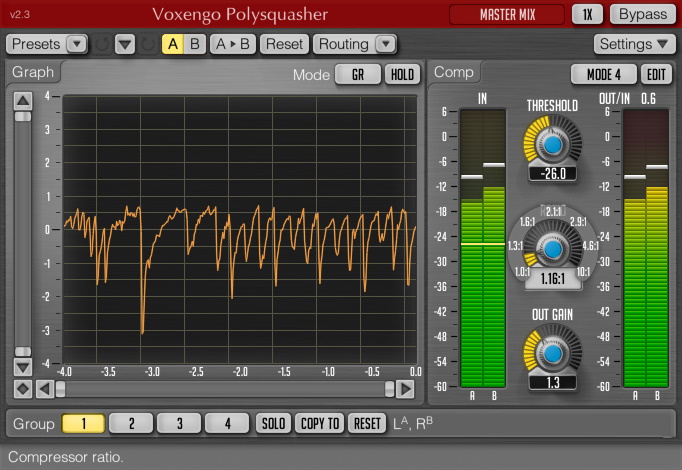Click the Ratio knob
Screen dimensions: 682x470
(x=552, y=249)
